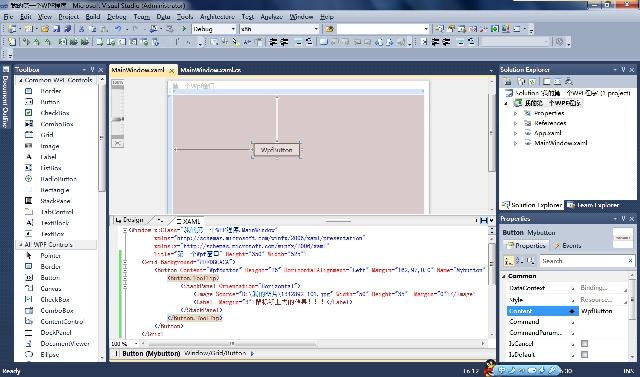Select the ListBox control in the Toolbox
Viewport: 640px width, 377px height.
tap(51, 168)
